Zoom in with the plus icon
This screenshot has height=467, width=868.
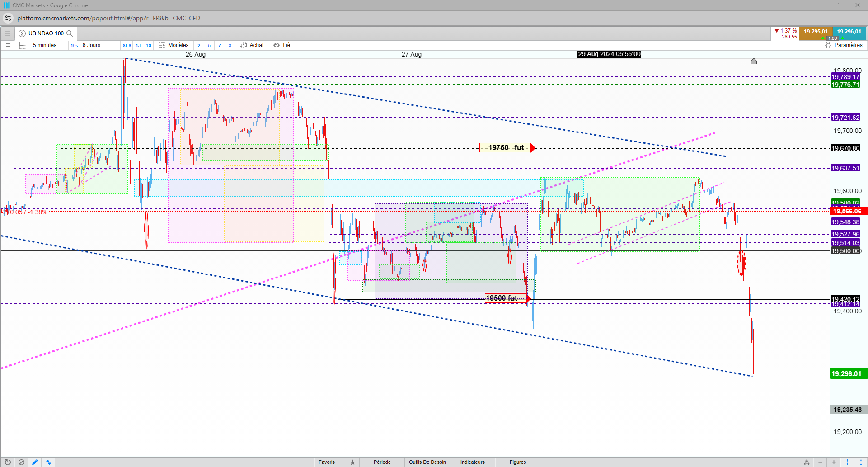(834, 462)
